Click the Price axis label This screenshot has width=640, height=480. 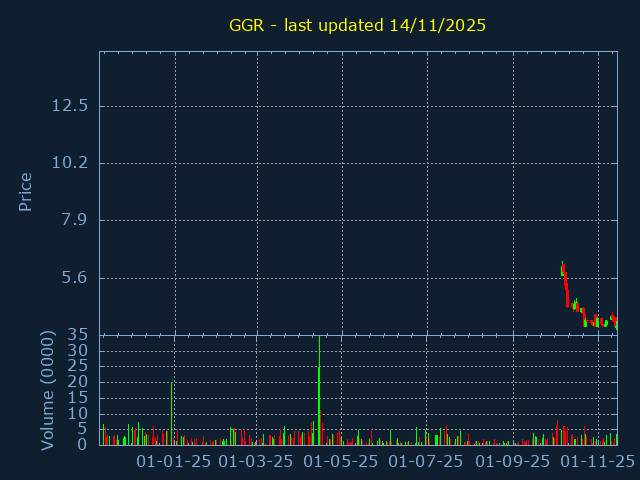pyautogui.click(x=25, y=192)
